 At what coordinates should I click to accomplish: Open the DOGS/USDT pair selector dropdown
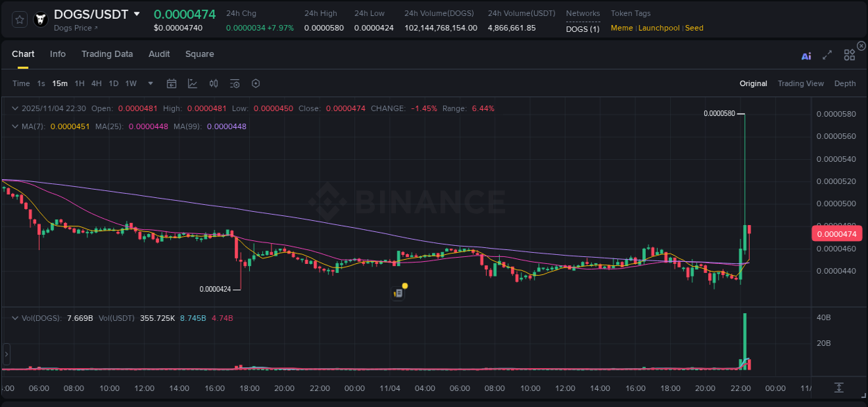[x=137, y=14]
